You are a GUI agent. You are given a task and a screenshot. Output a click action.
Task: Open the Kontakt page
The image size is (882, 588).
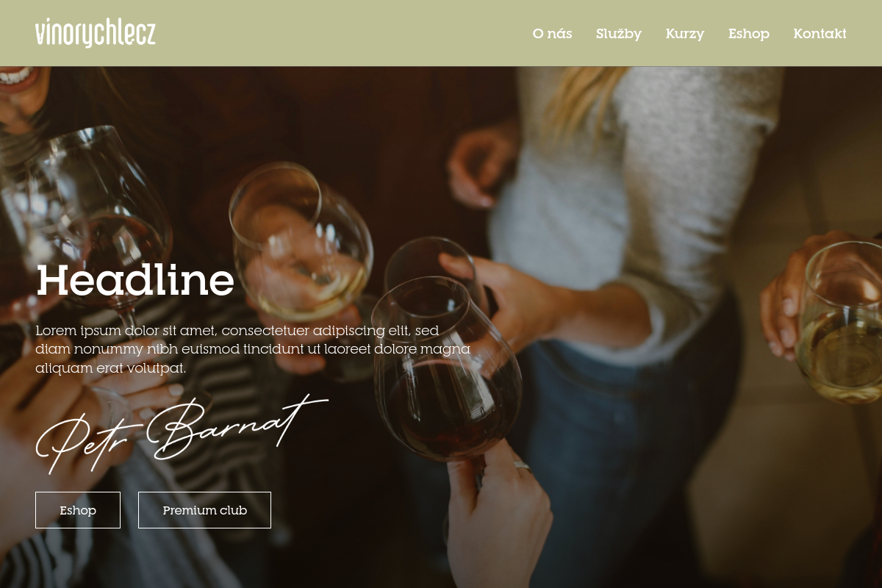(x=820, y=34)
